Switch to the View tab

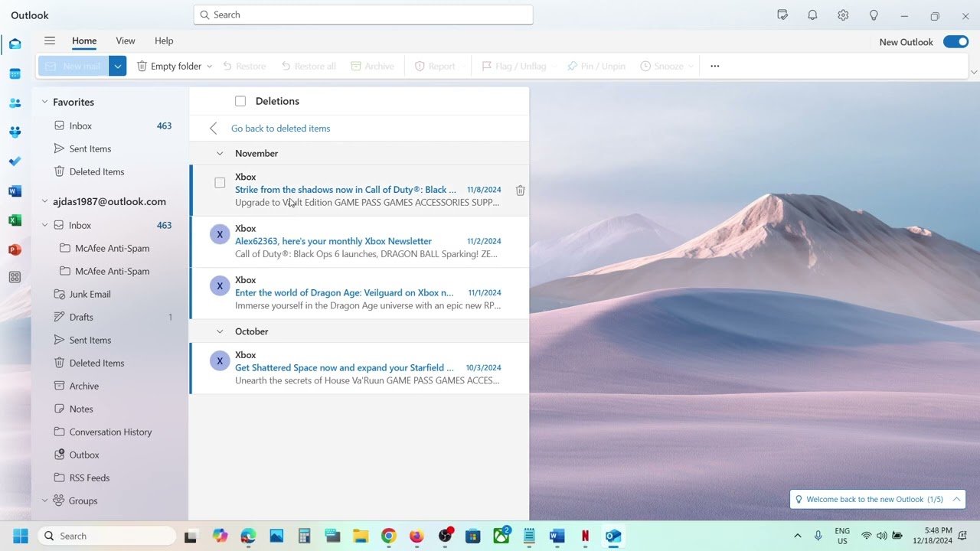pos(126,41)
